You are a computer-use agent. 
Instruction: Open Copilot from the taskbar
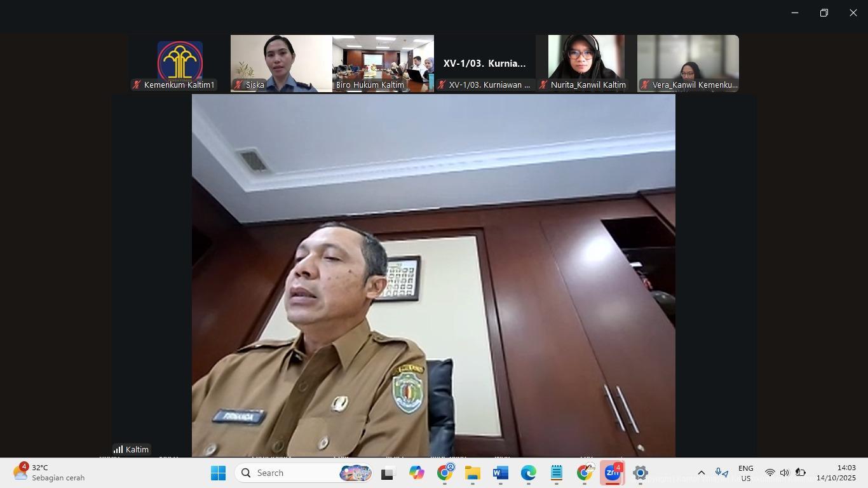coord(416,473)
